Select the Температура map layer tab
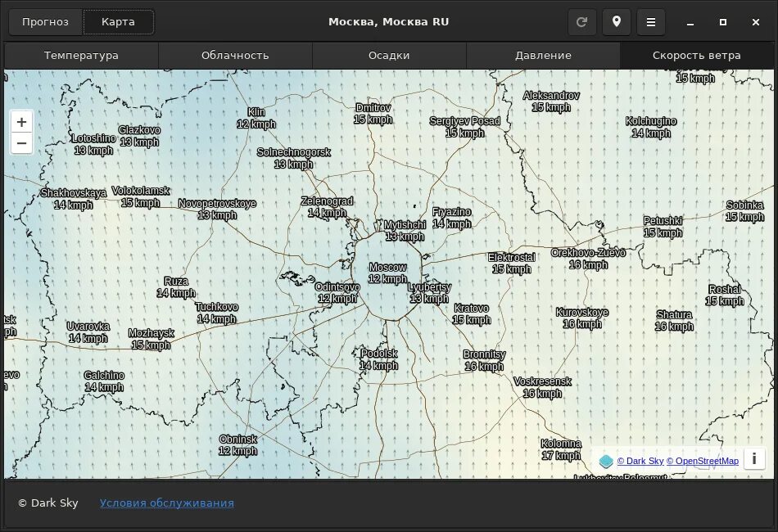This screenshot has width=778, height=532. (x=81, y=56)
